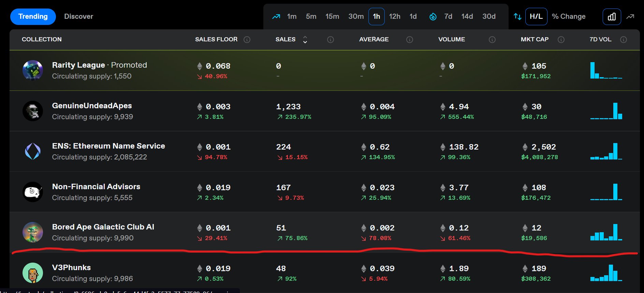644x293 pixels.
Task: Open Bored Ape Galactic Club AI avatar
Action: tap(33, 232)
